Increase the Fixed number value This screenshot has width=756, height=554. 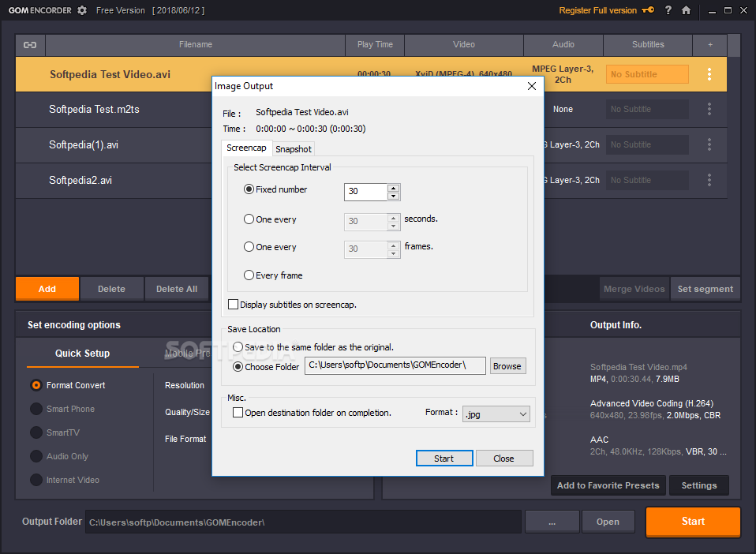coord(394,188)
